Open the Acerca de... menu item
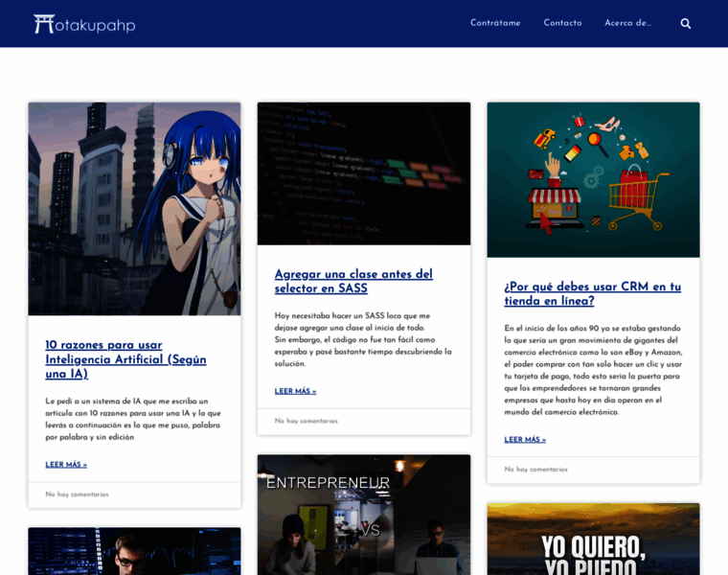Image resolution: width=728 pixels, height=575 pixels. (627, 23)
